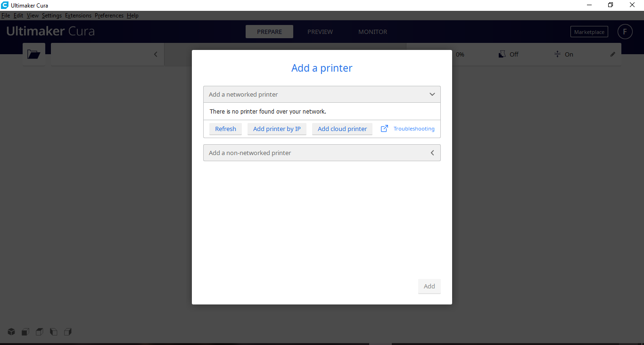Click Add printer by IP
Image resolution: width=644 pixels, height=345 pixels.
tap(277, 129)
